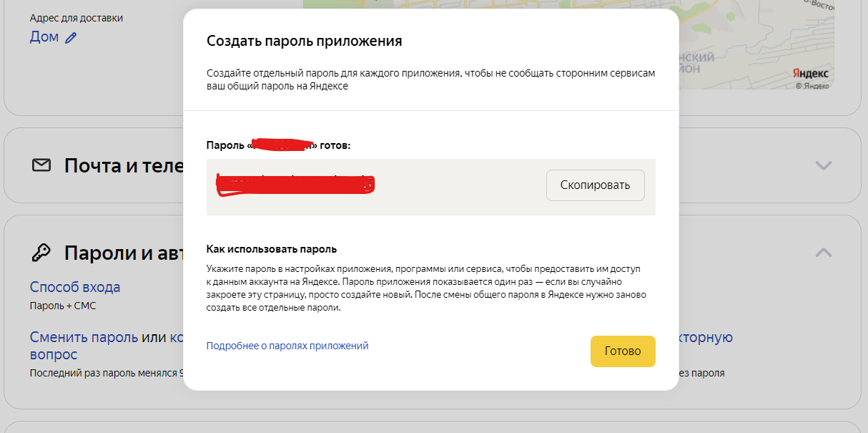The image size is (868, 433).
Task: Open the Способ входа link
Action: click(75, 287)
